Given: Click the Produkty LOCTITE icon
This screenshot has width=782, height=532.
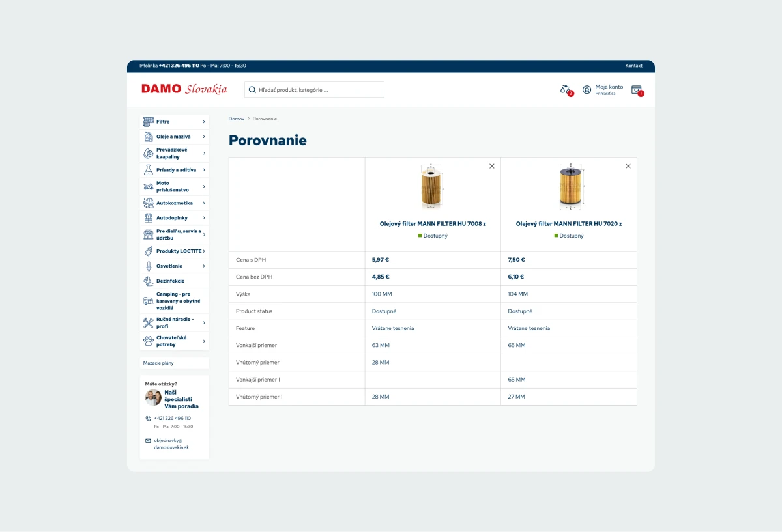Looking at the screenshot, I should click(x=148, y=251).
